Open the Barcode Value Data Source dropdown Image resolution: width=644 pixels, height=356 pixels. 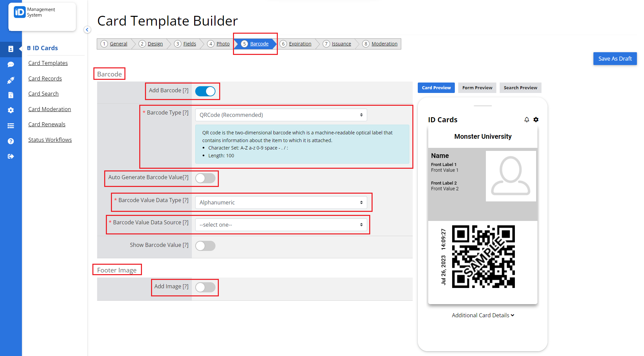pos(281,225)
